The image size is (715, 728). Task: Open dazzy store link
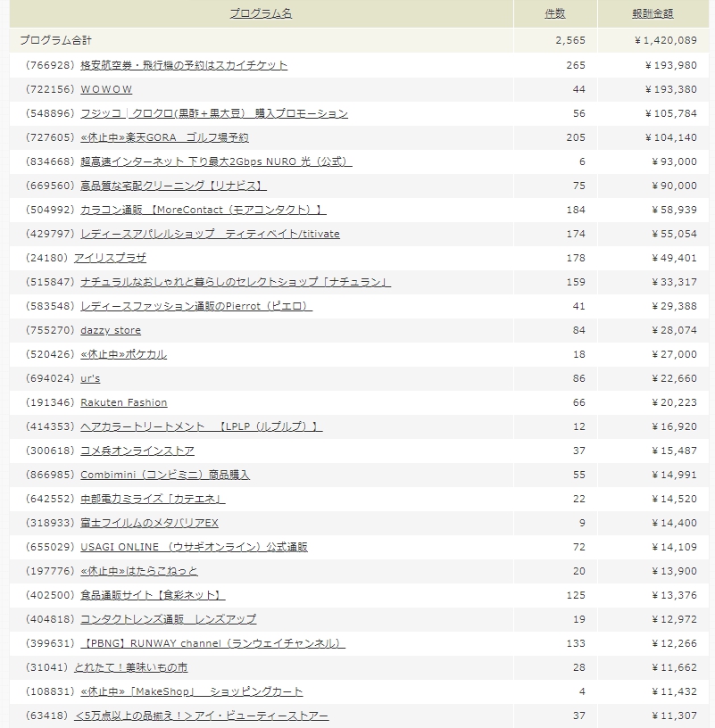pyautogui.click(x=111, y=331)
